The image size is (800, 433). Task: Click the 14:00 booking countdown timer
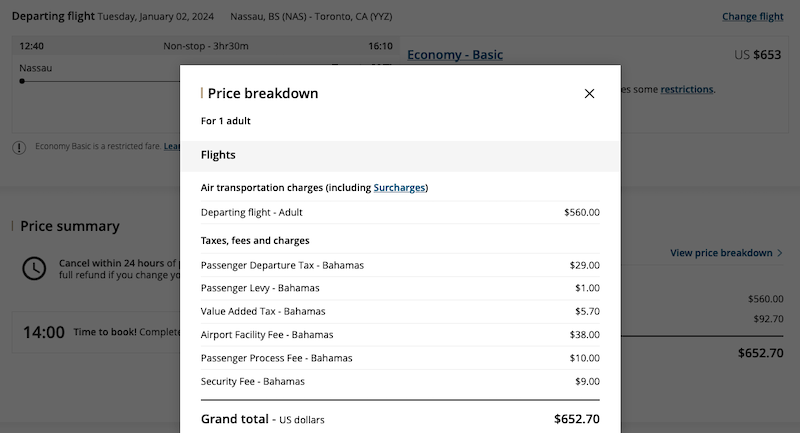pos(44,332)
